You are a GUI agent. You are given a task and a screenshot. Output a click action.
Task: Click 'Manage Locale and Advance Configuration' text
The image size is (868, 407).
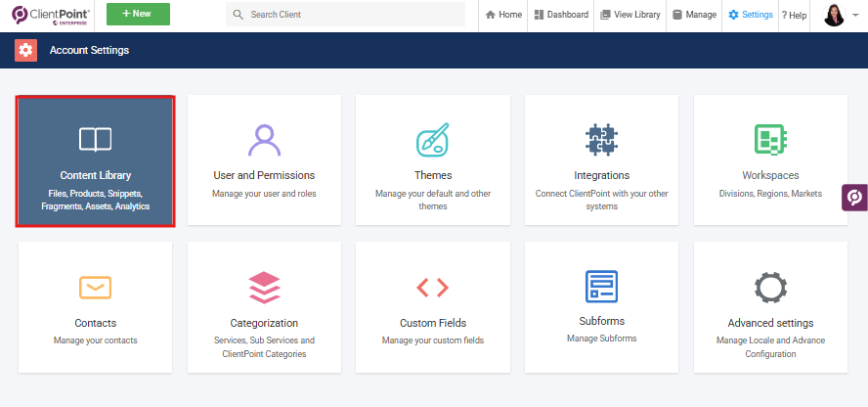pyautogui.click(x=770, y=346)
